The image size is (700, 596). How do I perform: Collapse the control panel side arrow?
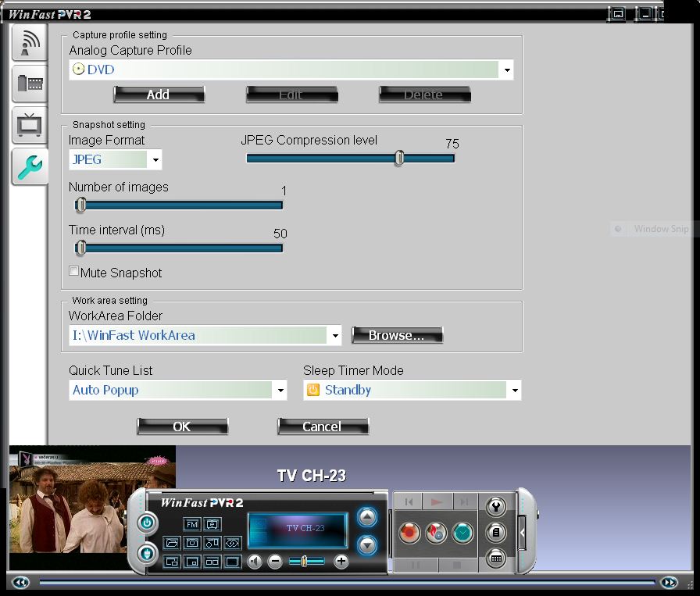523,533
